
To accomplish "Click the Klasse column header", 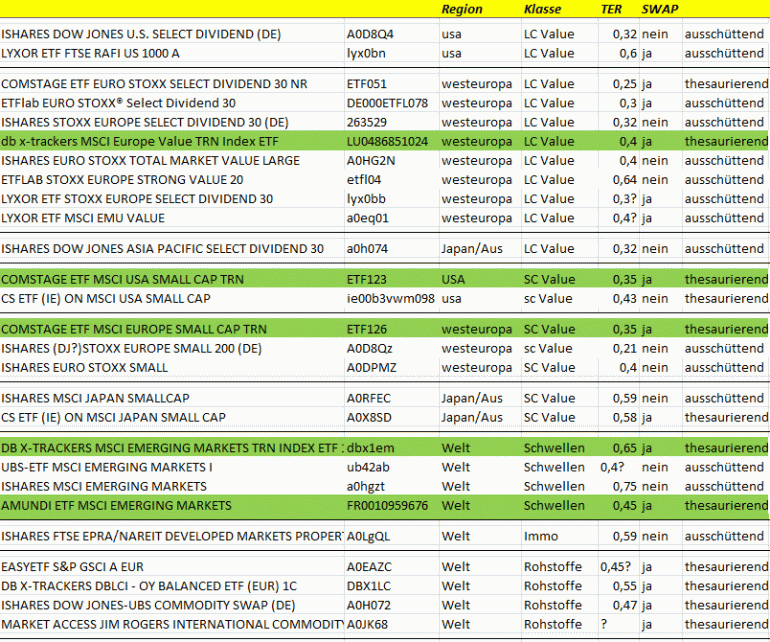I will (x=542, y=9).
